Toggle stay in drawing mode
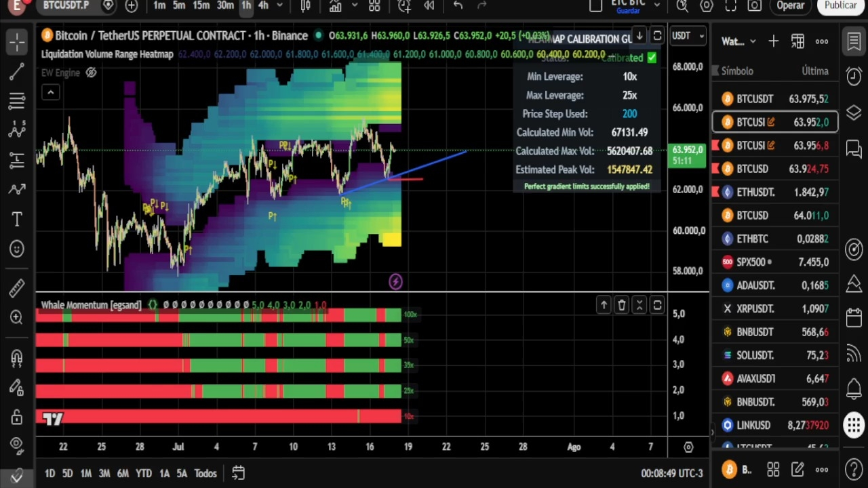The height and width of the screenshot is (488, 868). coord(17,387)
